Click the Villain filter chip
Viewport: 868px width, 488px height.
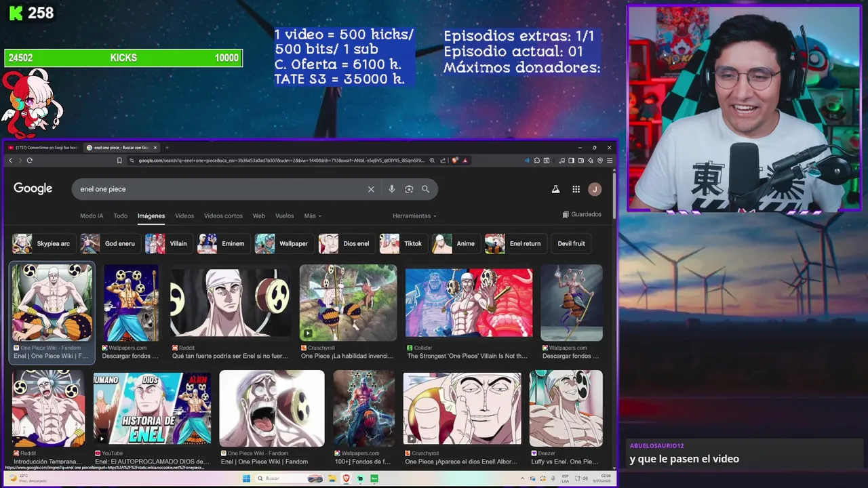[x=167, y=243]
